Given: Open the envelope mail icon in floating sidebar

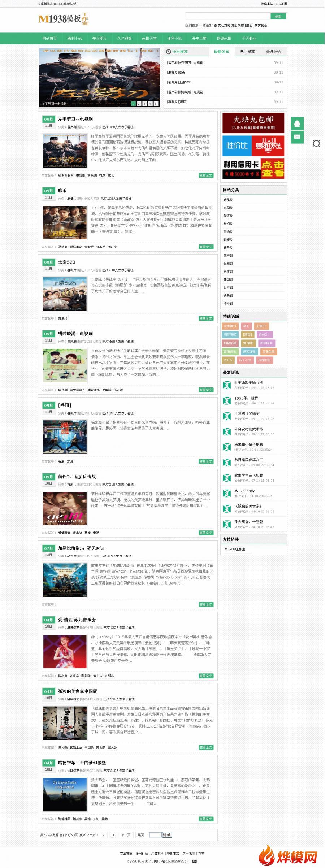Looking at the screenshot, I should 297,137.
